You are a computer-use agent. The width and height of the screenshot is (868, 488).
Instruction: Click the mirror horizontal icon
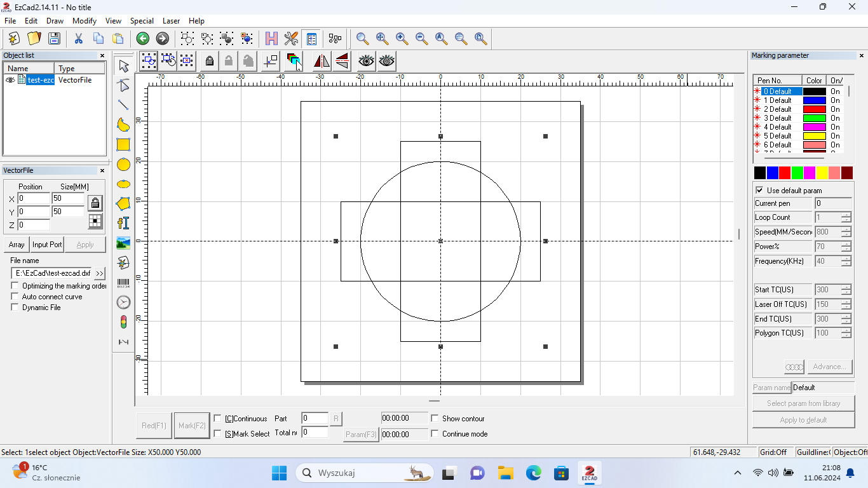coord(322,61)
